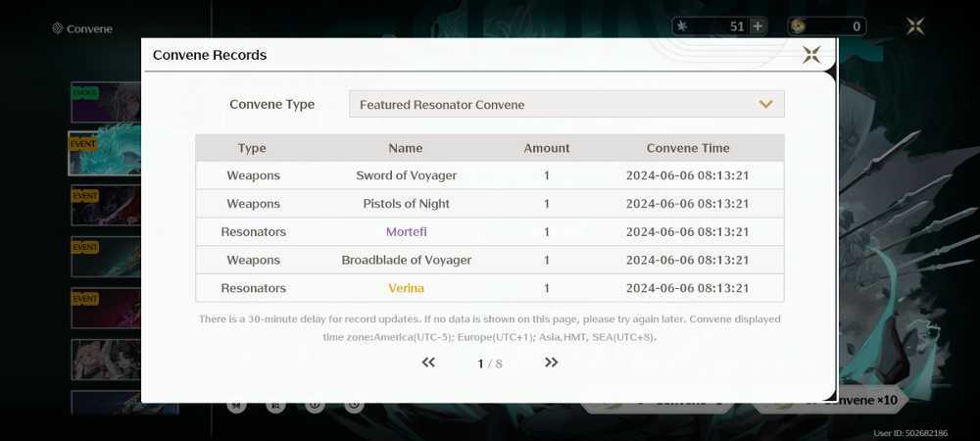Open the Convene Type dropdown
980x441 pixels.
[x=566, y=104]
